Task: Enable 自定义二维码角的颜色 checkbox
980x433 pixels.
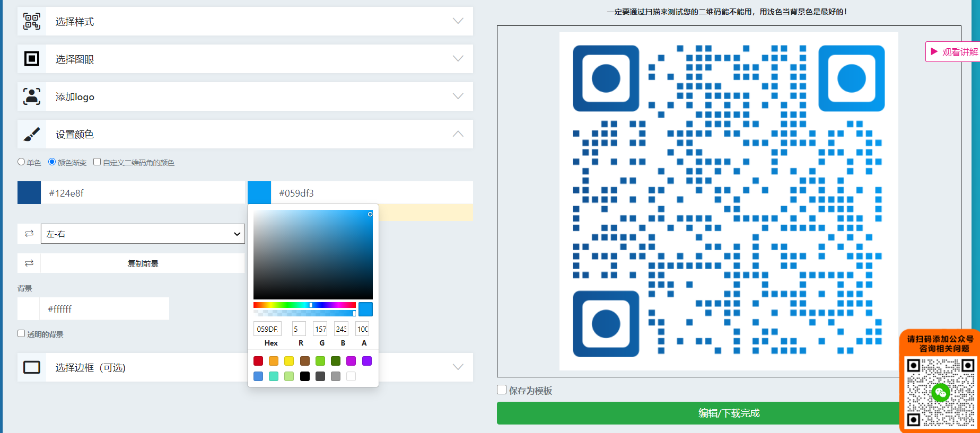Action: click(97, 162)
